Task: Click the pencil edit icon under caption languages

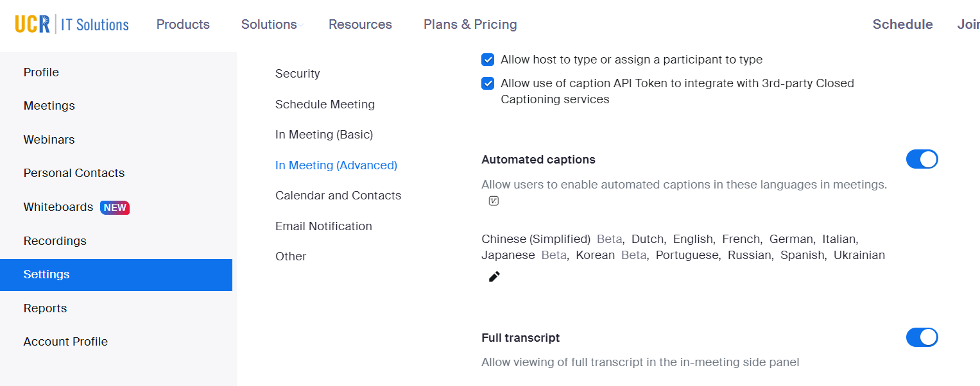Action: click(494, 277)
